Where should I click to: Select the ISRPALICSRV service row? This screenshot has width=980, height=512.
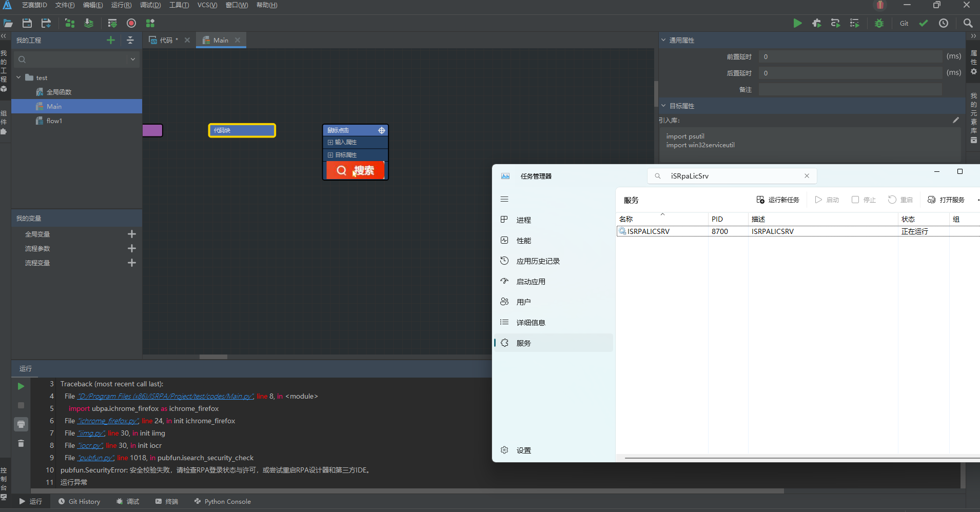(798, 231)
